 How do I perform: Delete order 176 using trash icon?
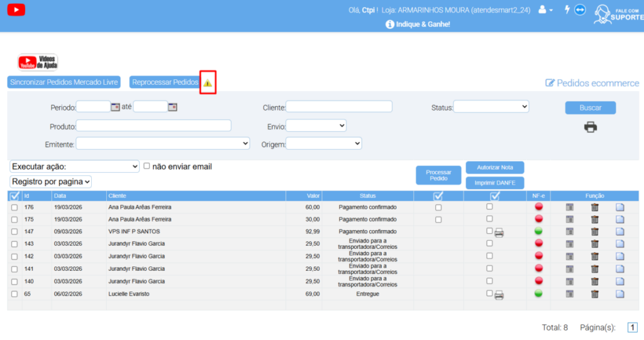(594, 207)
